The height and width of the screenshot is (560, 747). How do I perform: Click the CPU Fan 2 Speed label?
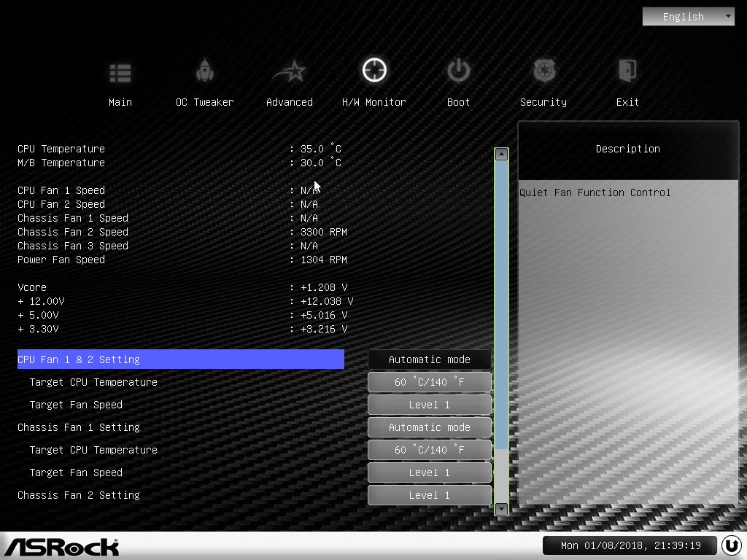click(x=61, y=204)
